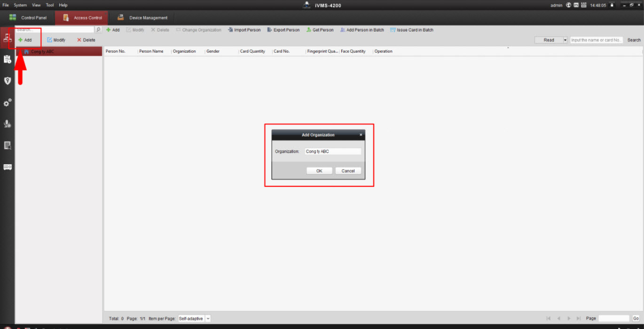Click the globe network icon in title bar
The height and width of the screenshot is (329, 644).
coord(569,5)
